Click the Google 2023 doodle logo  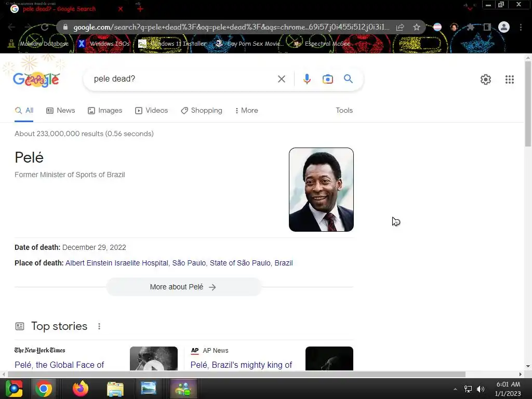coord(36,79)
